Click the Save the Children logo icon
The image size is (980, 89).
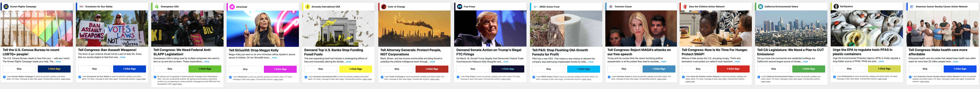685,7
